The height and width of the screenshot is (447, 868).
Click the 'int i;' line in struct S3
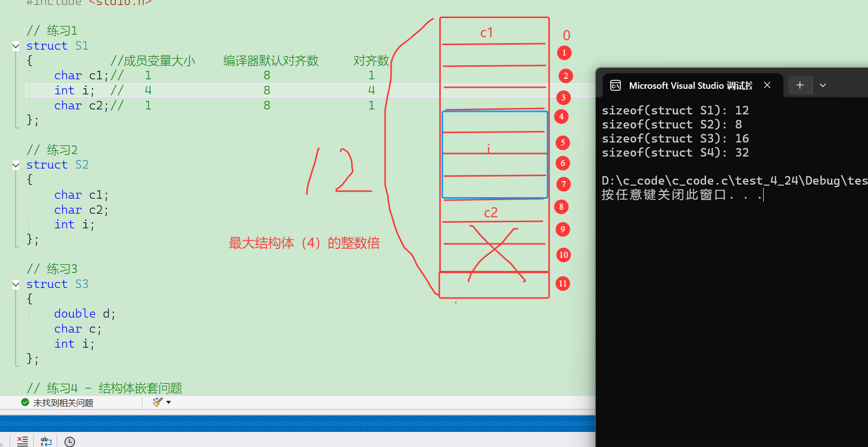pyautogui.click(x=74, y=344)
